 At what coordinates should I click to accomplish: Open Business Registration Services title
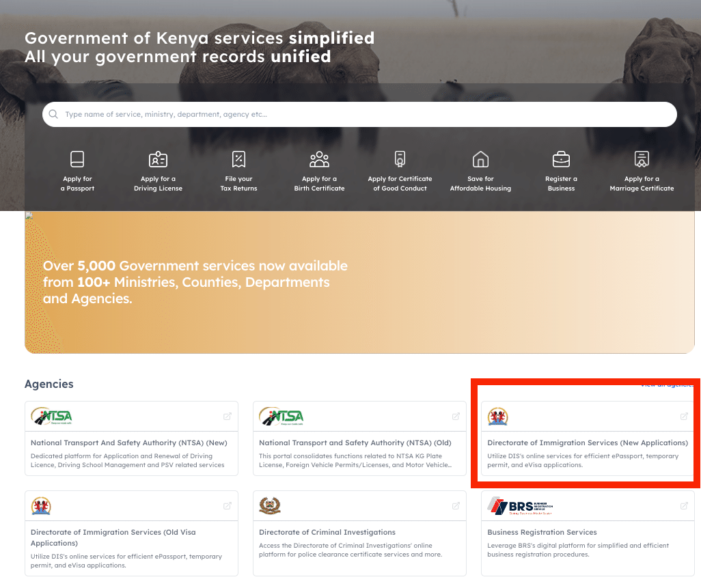click(x=542, y=532)
